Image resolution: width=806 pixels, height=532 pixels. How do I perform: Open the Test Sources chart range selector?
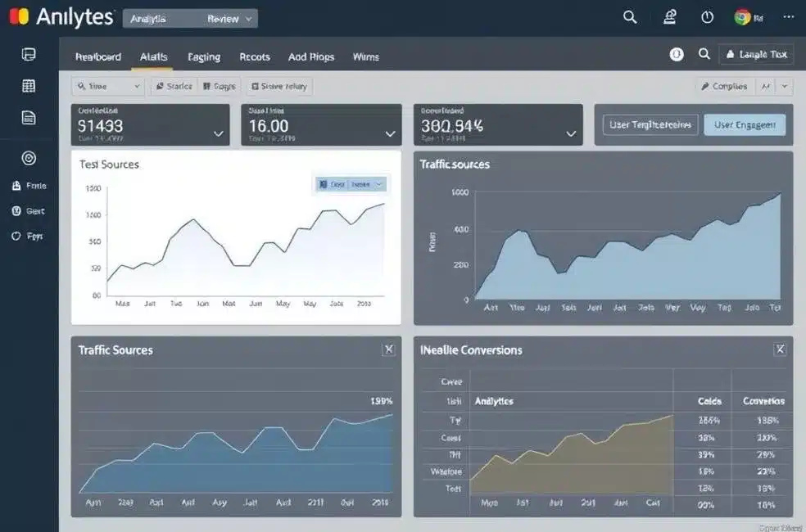pyautogui.click(x=351, y=185)
